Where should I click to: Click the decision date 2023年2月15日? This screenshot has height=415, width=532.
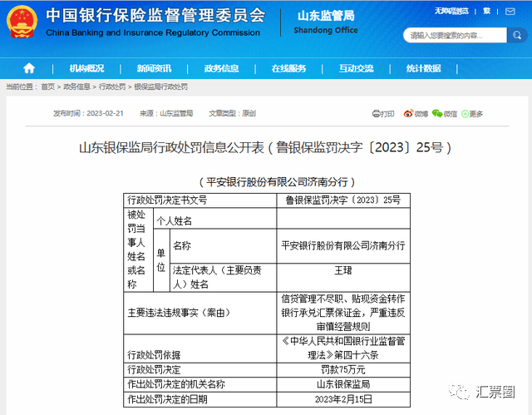click(343, 399)
